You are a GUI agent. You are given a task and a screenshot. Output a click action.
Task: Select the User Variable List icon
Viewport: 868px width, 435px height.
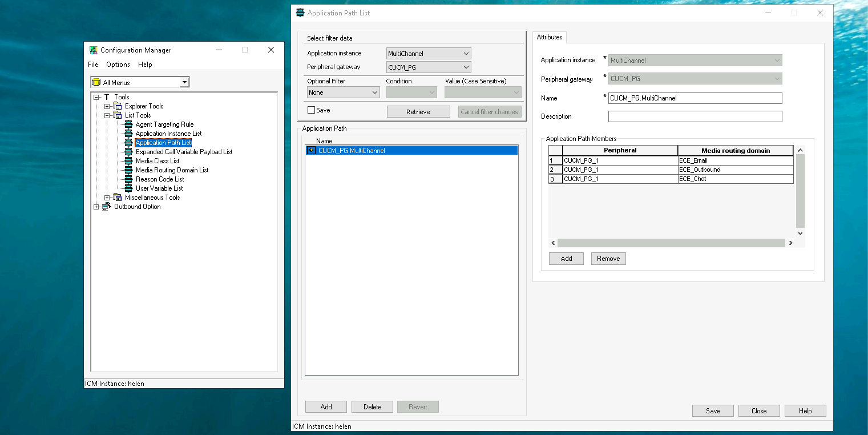click(x=128, y=188)
